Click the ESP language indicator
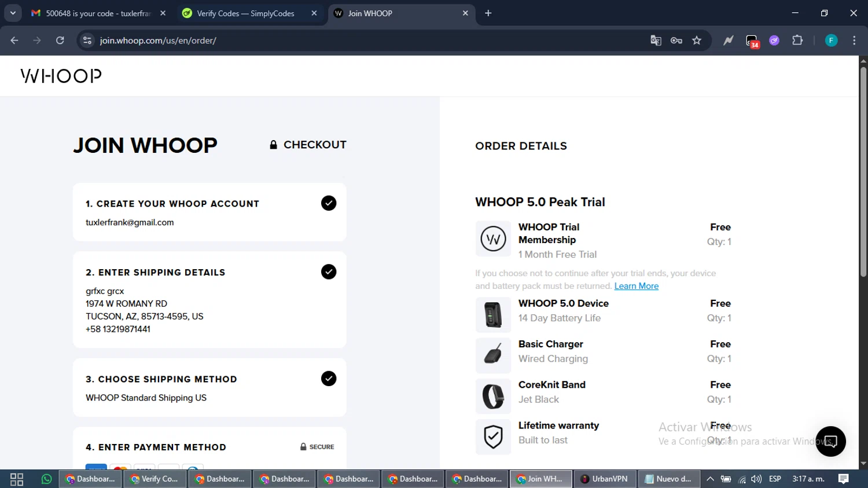The height and width of the screenshot is (488, 868). pyautogui.click(x=775, y=479)
